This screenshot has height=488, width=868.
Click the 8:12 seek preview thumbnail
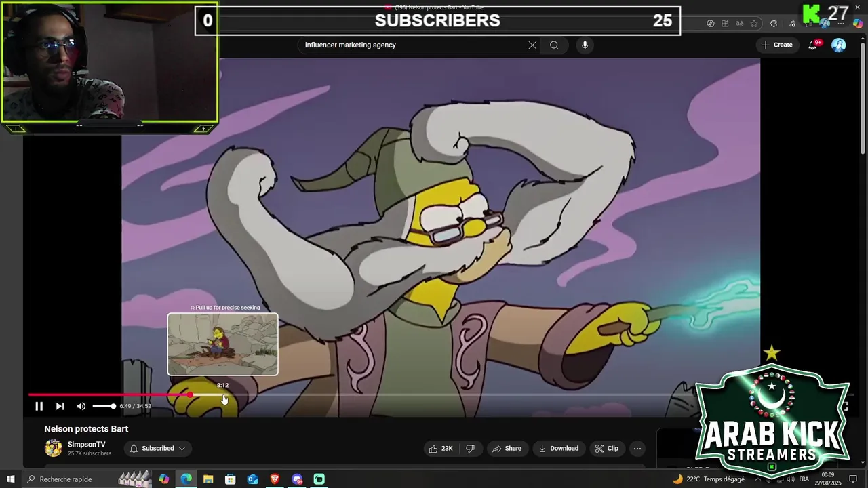tap(222, 344)
